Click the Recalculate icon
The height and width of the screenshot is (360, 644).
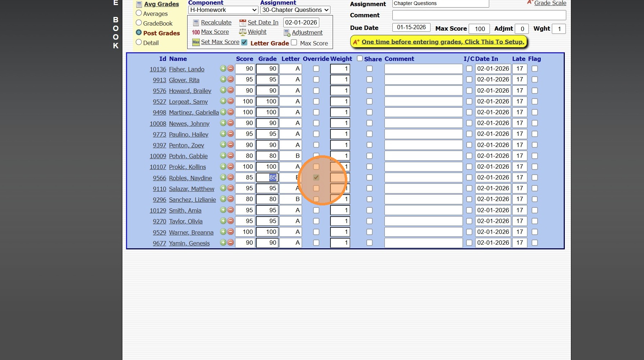[x=196, y=23]
